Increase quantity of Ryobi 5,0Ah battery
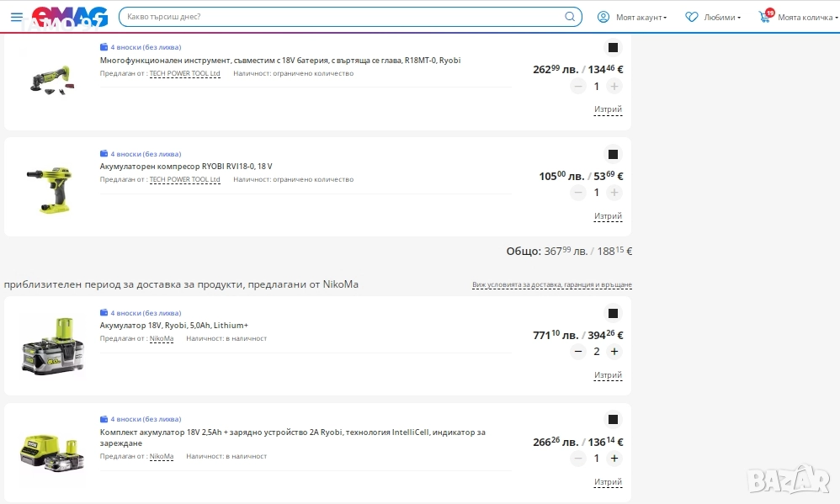Viewport: 840px width, 504px height. point(614,352)
